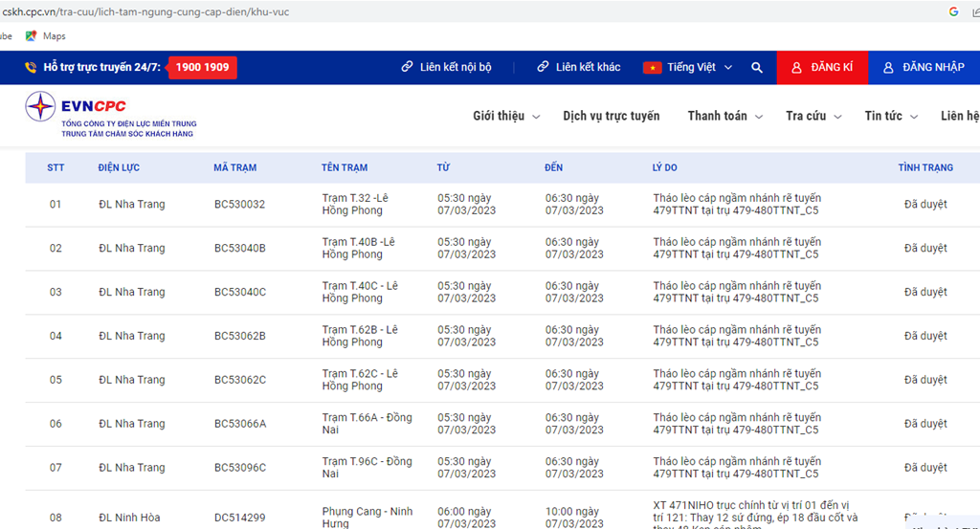The height and width of the screenshot is (529, 980).
Task: Open the Thanh toán dropdown menu
Action: [x=724, y=116]
